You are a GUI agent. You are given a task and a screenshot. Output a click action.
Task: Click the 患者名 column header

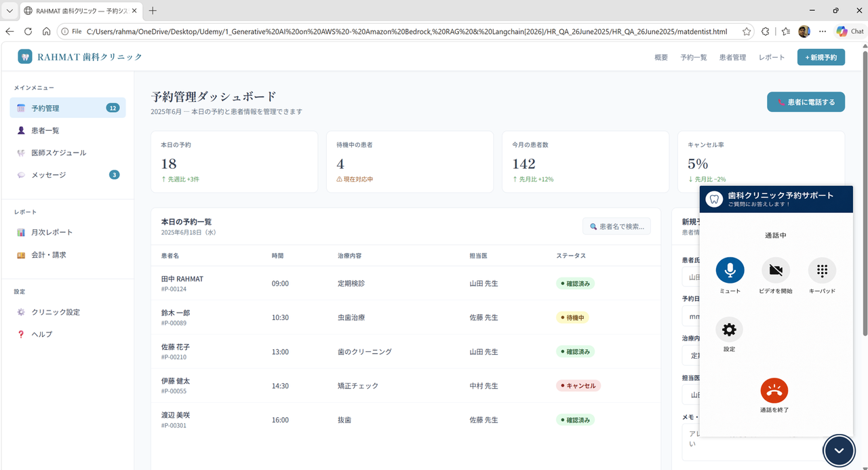coord(170,256)
